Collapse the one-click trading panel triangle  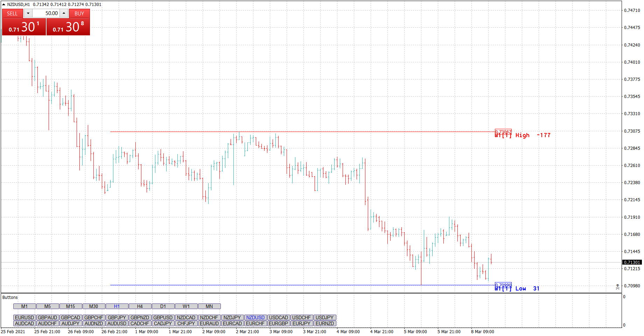[3, 4]
